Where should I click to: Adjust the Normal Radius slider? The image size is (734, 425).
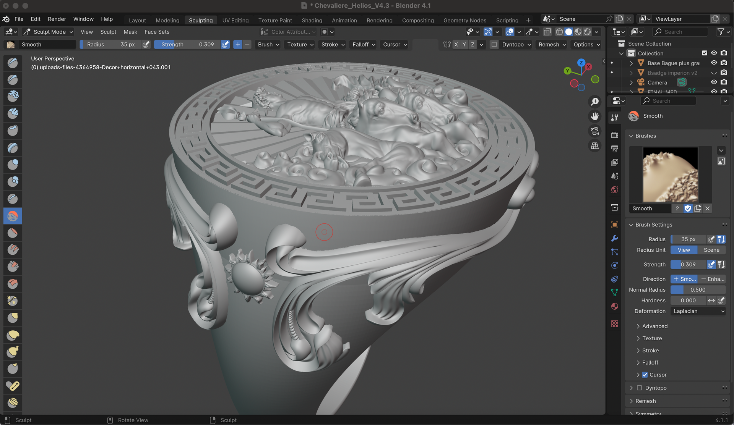coord(697,289)
